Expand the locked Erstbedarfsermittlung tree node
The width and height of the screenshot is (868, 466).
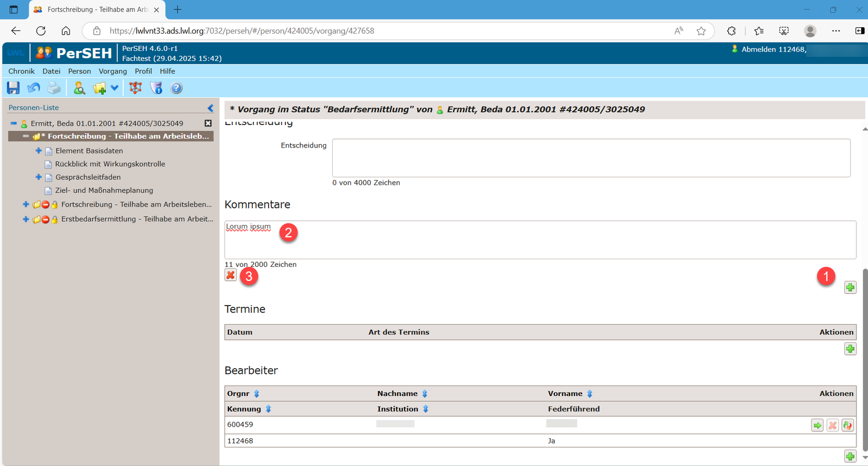[25, 219]
